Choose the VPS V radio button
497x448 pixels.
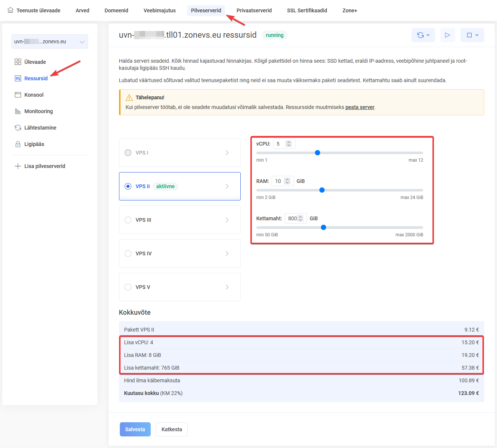pos(128,287)
